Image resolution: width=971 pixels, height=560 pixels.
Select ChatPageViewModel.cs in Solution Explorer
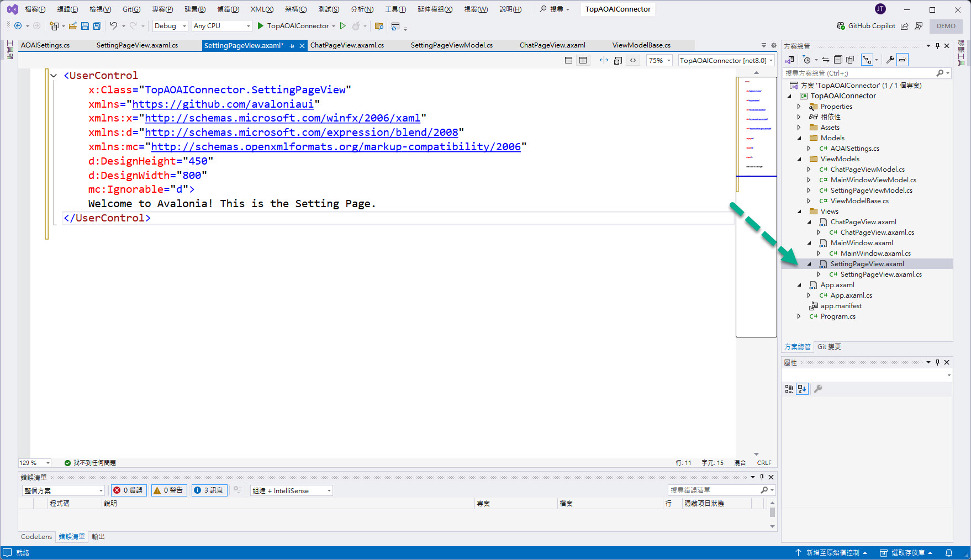pos(867,170)
